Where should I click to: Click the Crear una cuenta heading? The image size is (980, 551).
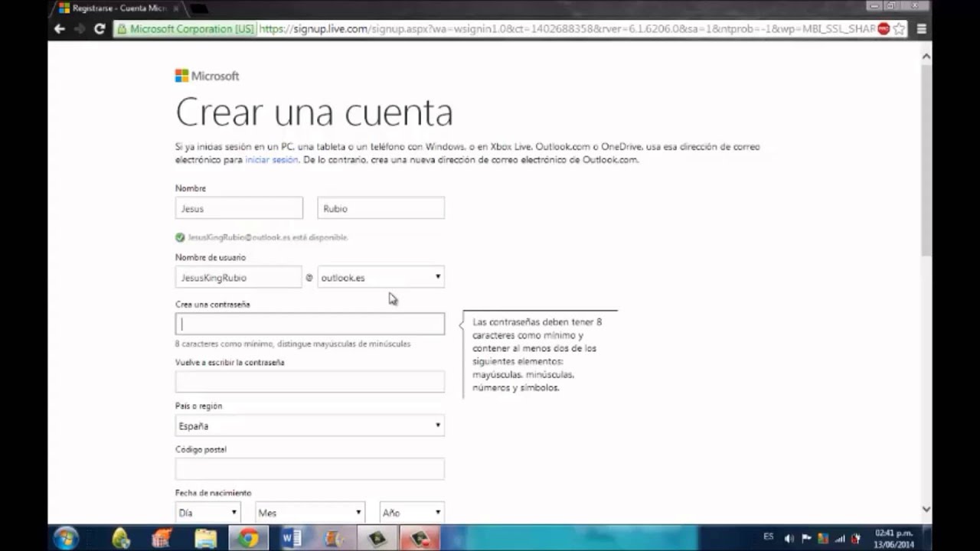pyautogui.click(x=314, y=112)
